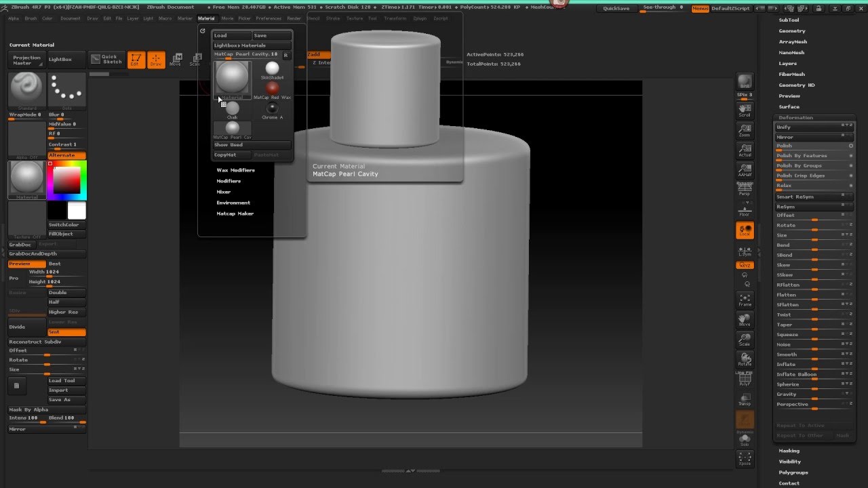
Task: Click the Load material button
Action: click(x=232, y=35)
